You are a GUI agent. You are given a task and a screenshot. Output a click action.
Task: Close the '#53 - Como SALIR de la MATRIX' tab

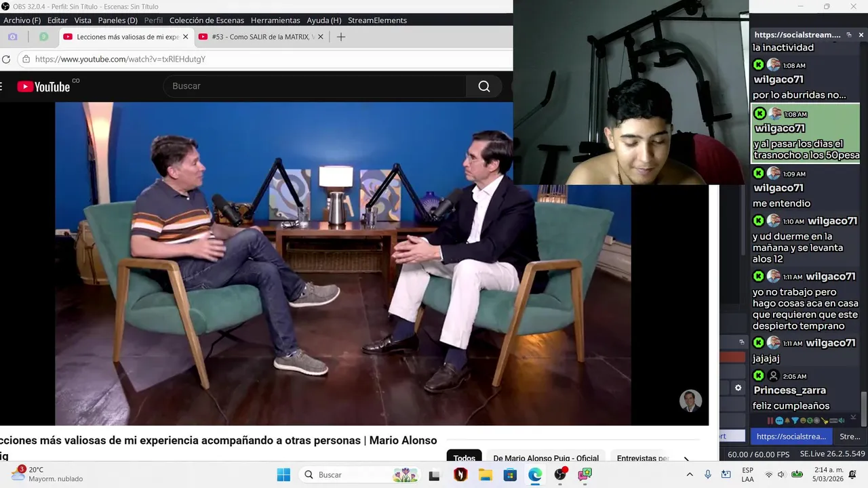pos(321,37)
